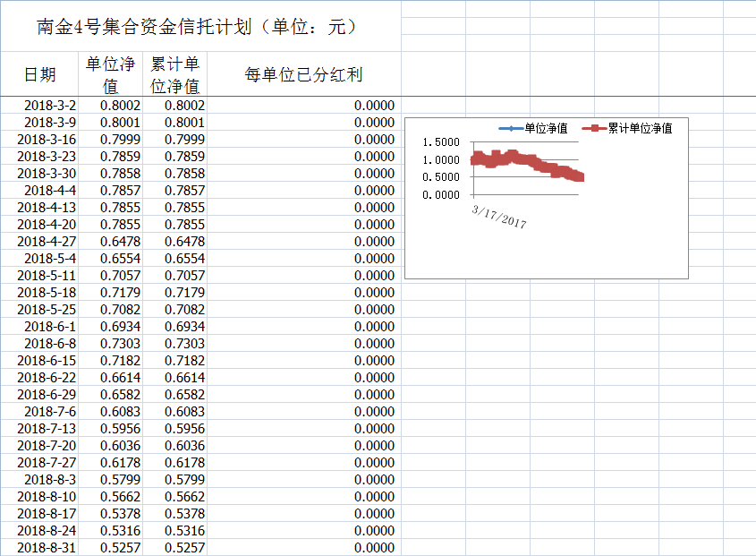This screenshot has height=556, width=756.
Task: Select 累计单位净值 cell 0.6934
Action: pos(175,326)
